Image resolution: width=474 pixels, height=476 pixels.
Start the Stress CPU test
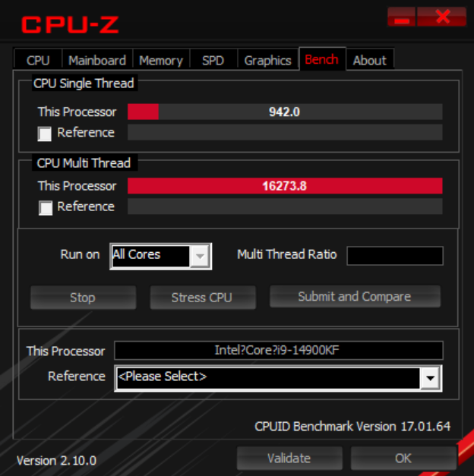pos(203,297)
